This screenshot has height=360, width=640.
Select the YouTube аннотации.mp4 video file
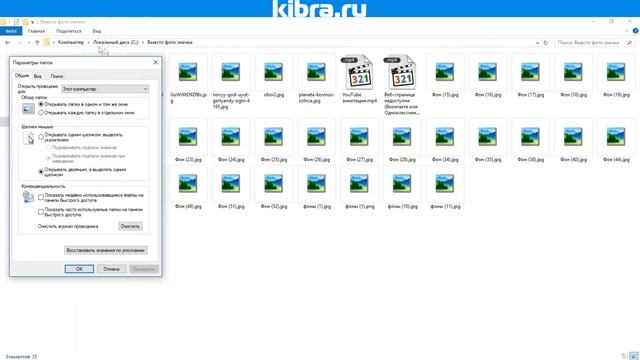[x=359, y=79]
